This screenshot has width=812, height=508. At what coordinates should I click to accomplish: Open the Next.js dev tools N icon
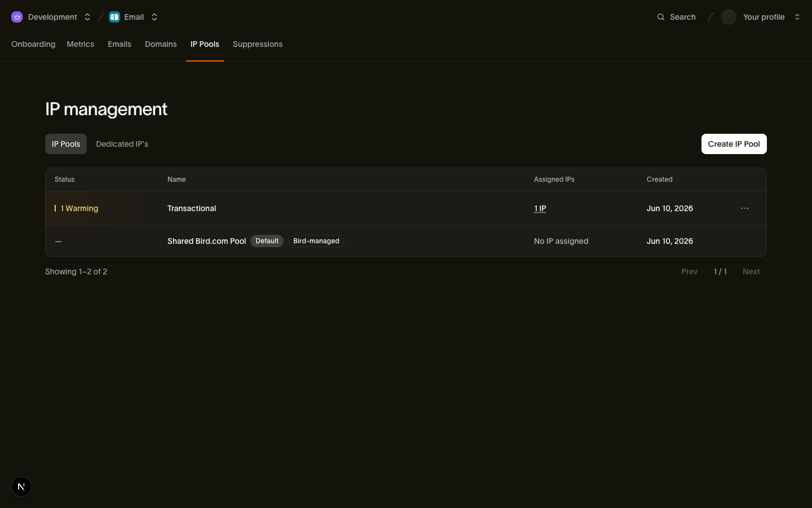[x=21, y=487]
